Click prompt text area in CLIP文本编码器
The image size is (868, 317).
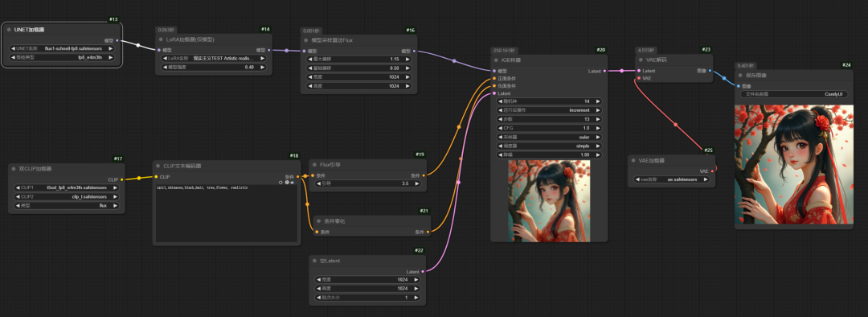coord(227,214)
